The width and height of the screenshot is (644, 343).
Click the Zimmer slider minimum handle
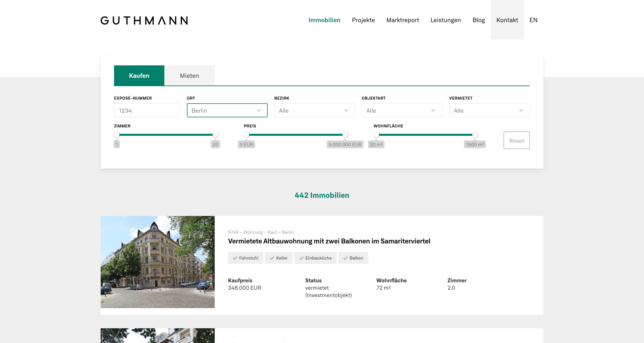(x=117, y=135)
